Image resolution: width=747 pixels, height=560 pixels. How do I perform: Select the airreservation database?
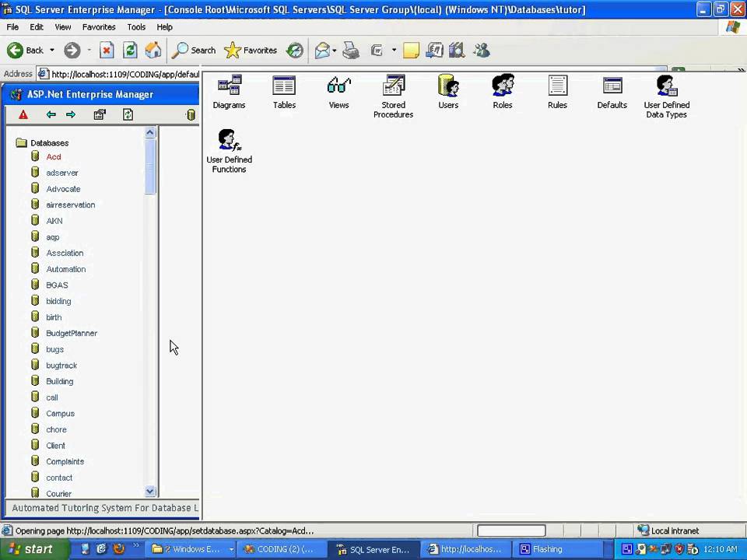coord(71,205)
